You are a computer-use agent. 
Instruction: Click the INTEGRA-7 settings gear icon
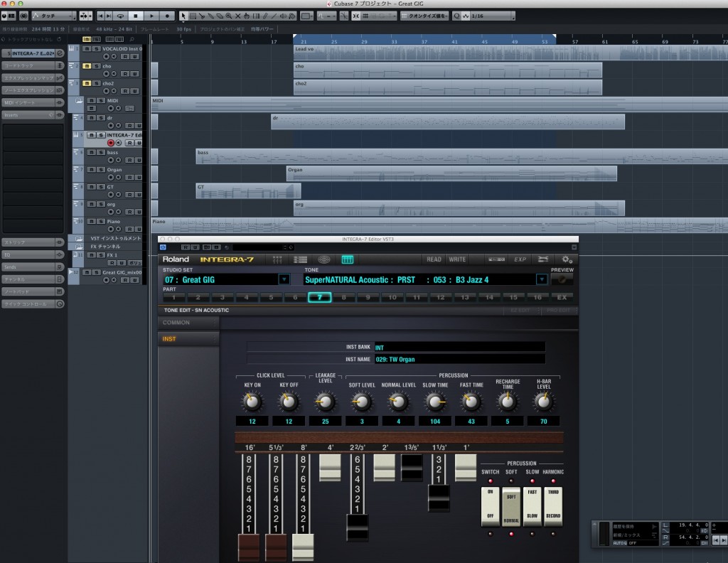point(567,259)
